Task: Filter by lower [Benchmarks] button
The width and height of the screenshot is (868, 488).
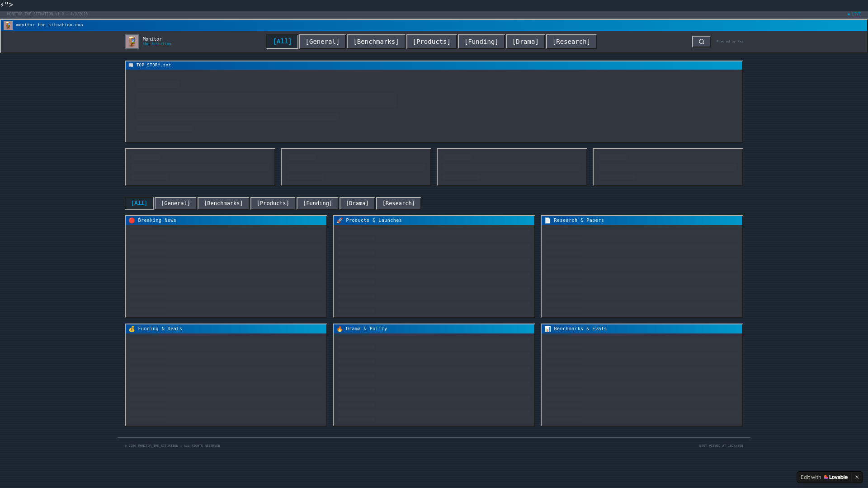Action: pos(223,203)
